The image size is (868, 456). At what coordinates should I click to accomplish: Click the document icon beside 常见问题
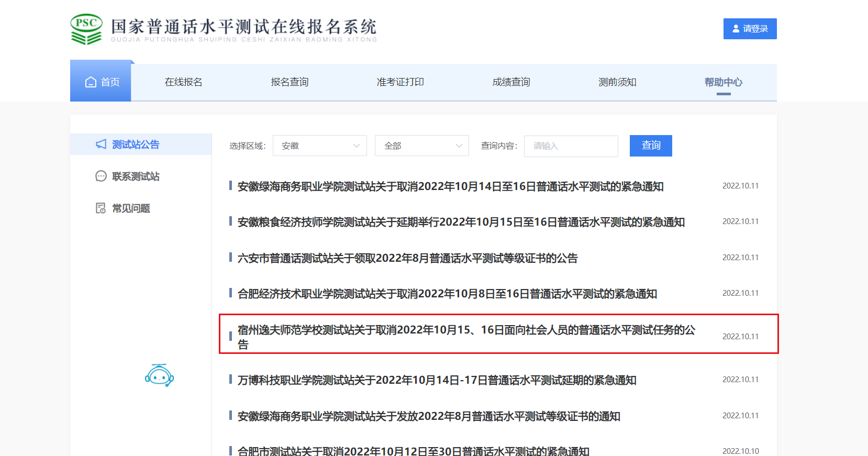101,208
